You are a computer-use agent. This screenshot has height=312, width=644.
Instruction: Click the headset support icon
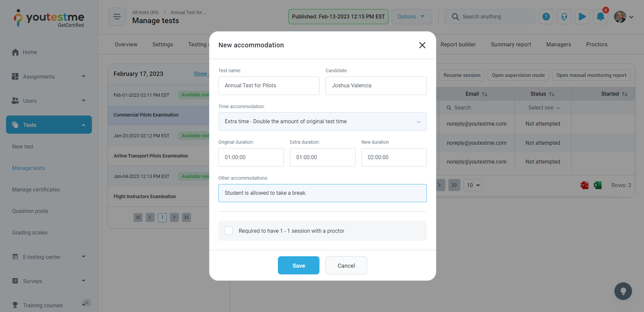[564, 17]
